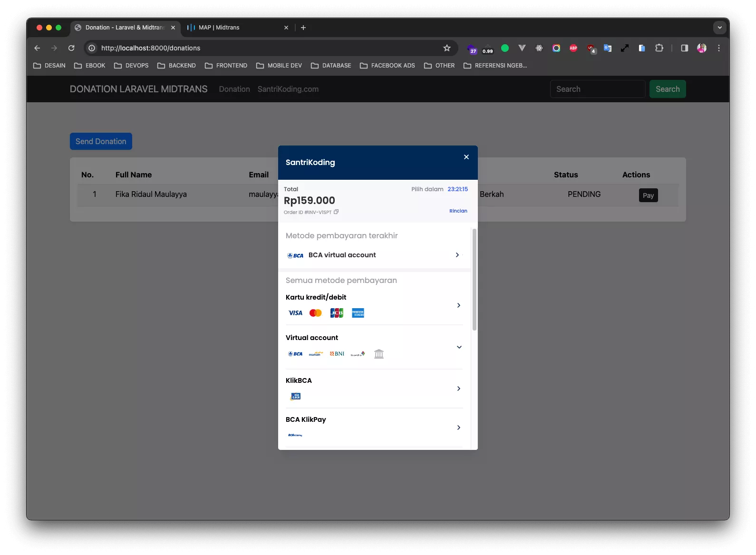Close the SantriKoding payment popup

tap(466, 157)
